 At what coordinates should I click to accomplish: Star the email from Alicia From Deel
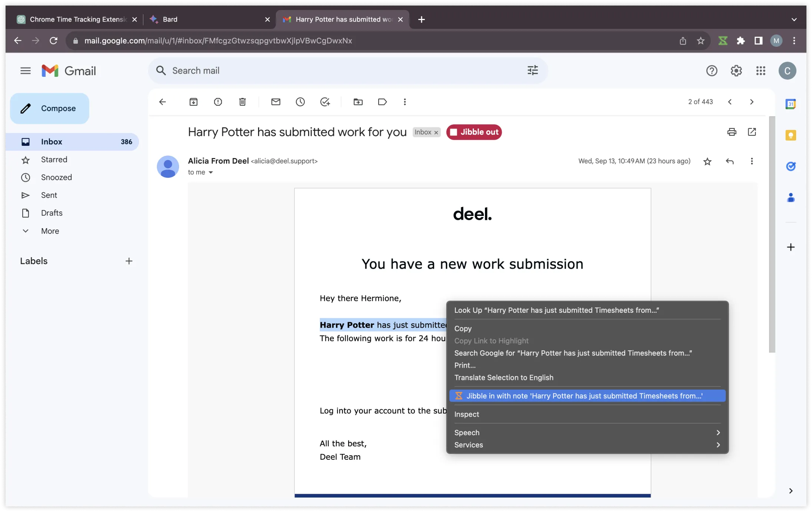coord(707,161)
